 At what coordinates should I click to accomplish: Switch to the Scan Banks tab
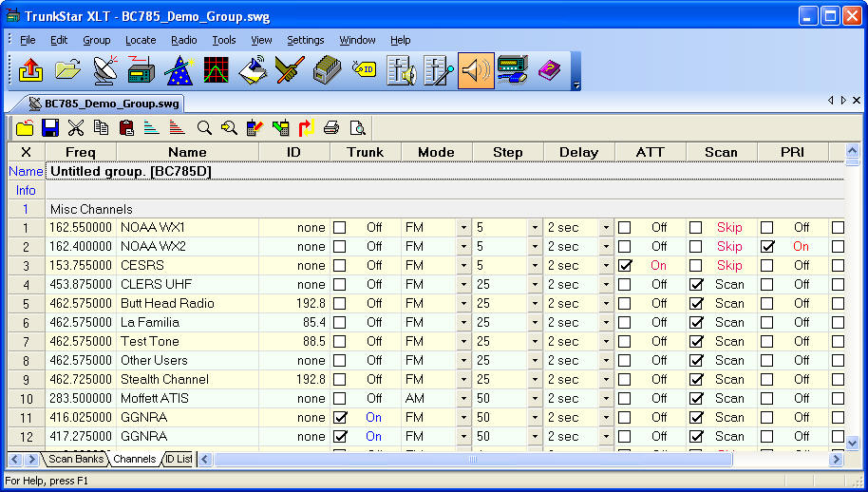pos(76,459)
